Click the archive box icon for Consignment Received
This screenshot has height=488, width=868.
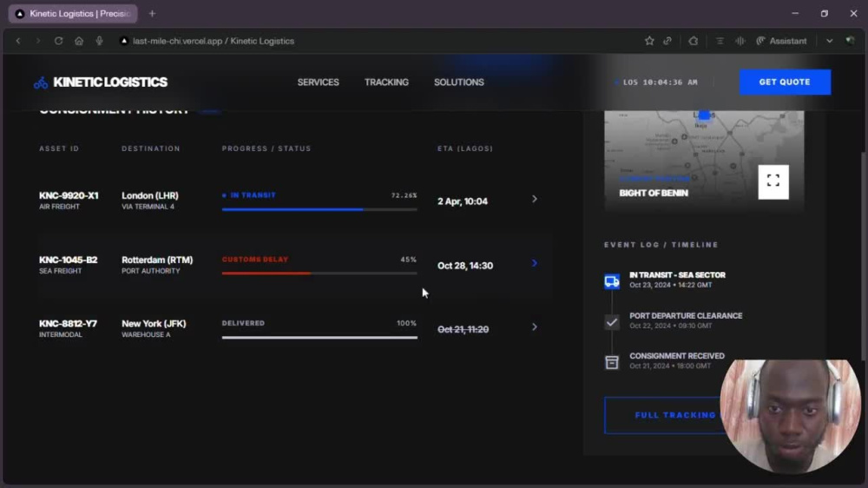click(x=612, y=362)
